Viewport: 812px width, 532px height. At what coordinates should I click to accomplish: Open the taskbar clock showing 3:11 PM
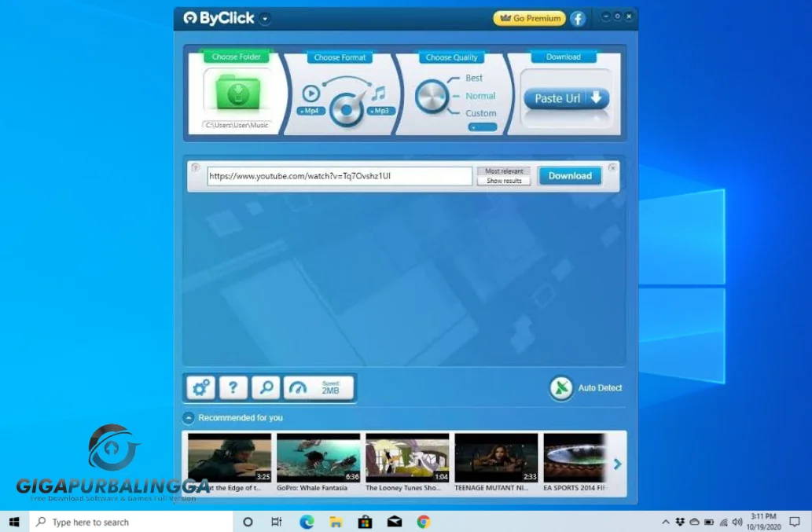763,522
